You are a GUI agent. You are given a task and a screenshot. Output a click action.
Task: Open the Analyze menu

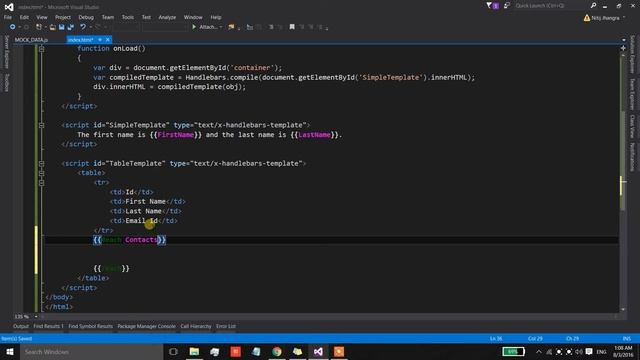coord(167,17)
